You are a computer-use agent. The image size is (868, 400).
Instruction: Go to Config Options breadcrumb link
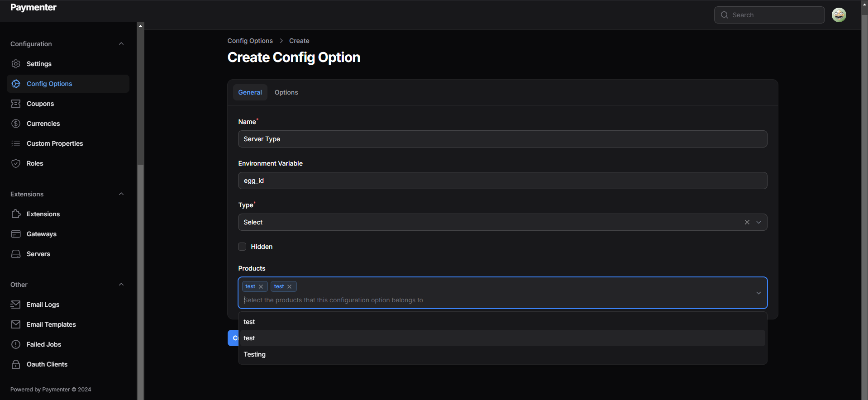[x=250, y=41]
